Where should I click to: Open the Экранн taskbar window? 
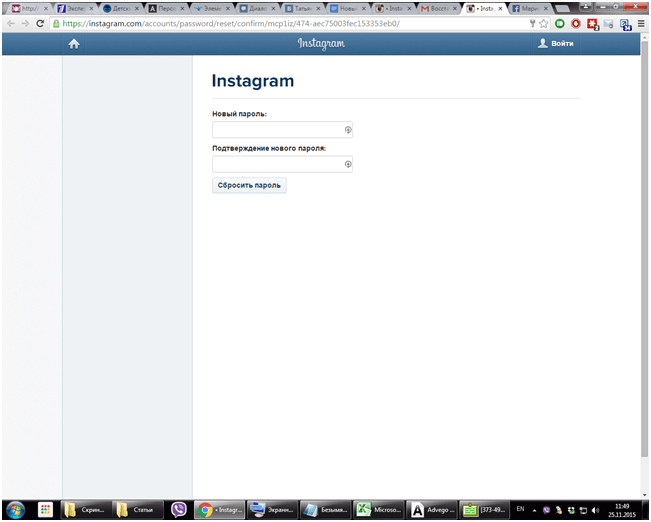272,510
